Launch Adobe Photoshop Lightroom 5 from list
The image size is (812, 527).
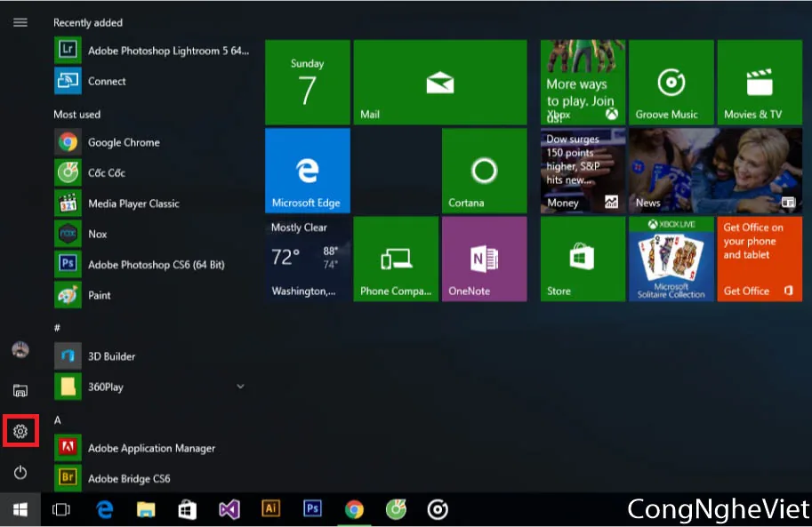152,51
